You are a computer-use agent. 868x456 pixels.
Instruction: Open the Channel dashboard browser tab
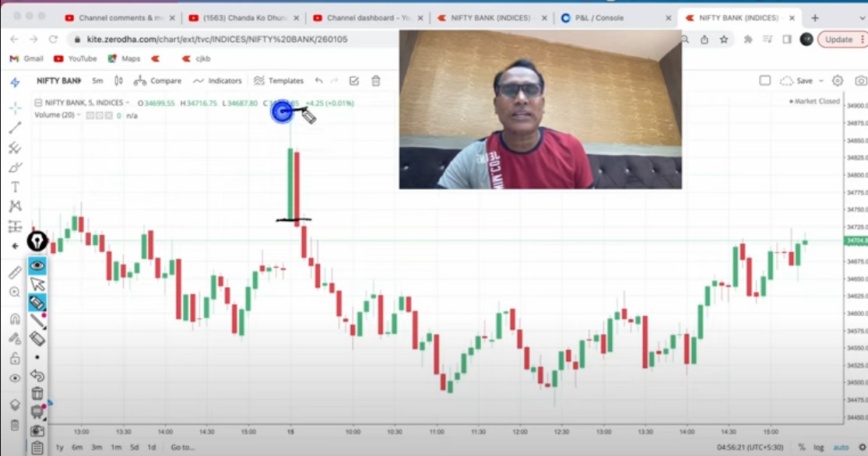pos(367,18)
